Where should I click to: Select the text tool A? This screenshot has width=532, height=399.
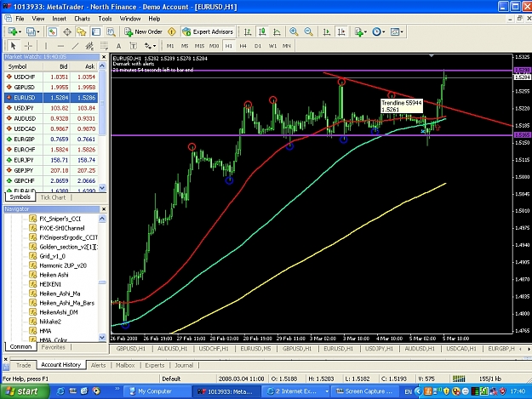118,46
